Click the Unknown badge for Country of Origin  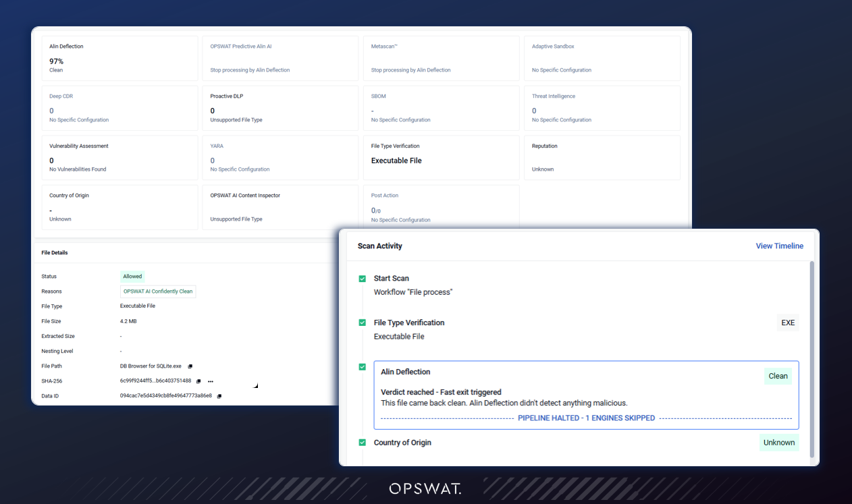(x=779, y=443)
